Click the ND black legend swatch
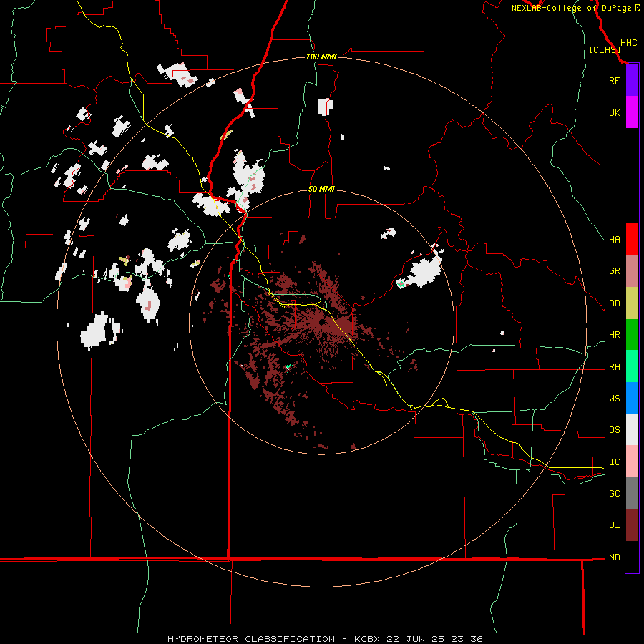The height and width of the screenshot is (644, 644). (x=632, y=557)
